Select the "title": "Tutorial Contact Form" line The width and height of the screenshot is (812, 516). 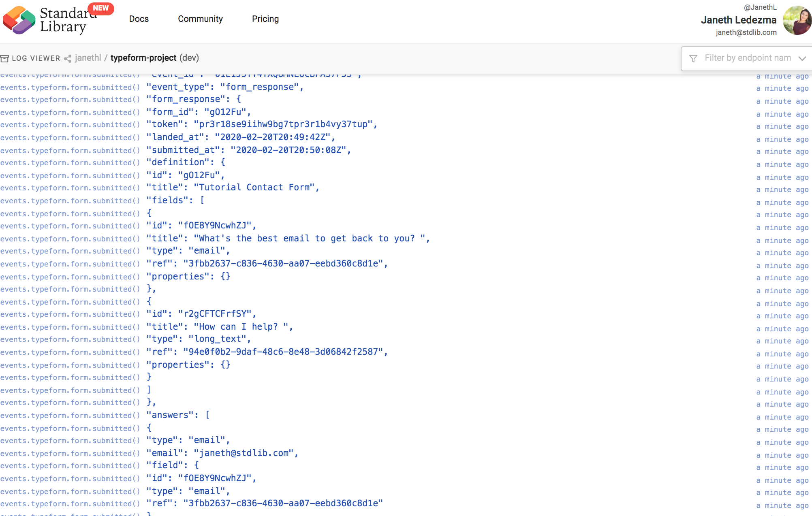point(233,188)
